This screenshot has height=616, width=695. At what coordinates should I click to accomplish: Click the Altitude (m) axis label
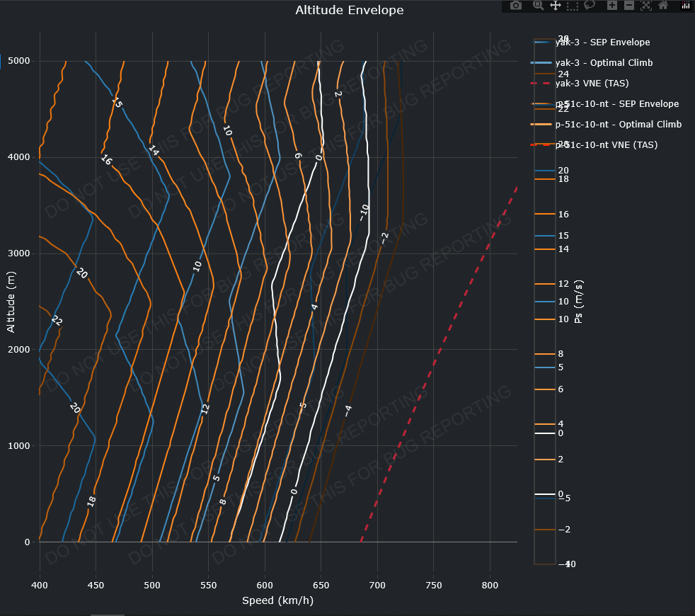11,301
